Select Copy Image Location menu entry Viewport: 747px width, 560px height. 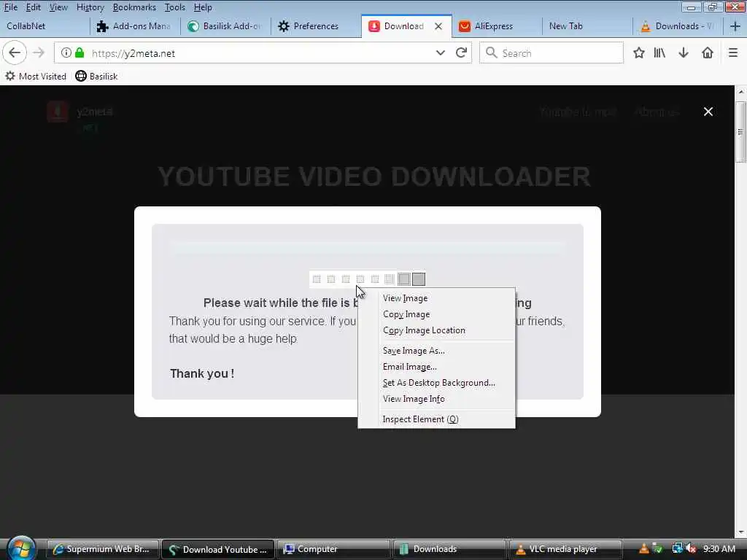[437, 330]
